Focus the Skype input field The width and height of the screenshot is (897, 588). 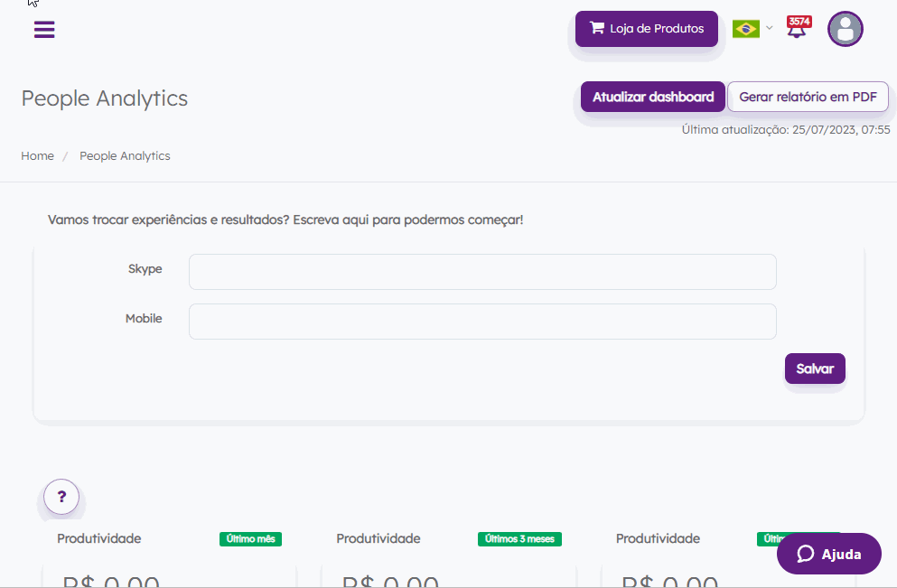point(482,272)
